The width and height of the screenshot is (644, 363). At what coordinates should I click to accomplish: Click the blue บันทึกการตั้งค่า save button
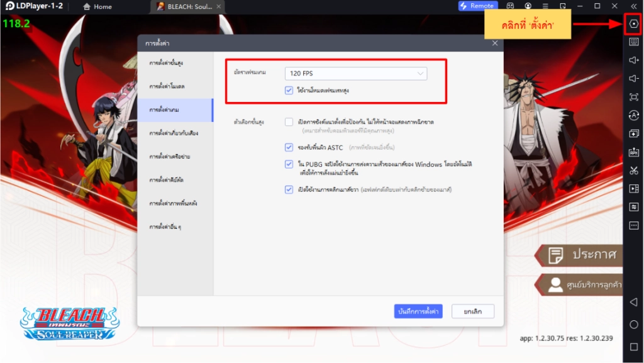(x=418, y=311)
